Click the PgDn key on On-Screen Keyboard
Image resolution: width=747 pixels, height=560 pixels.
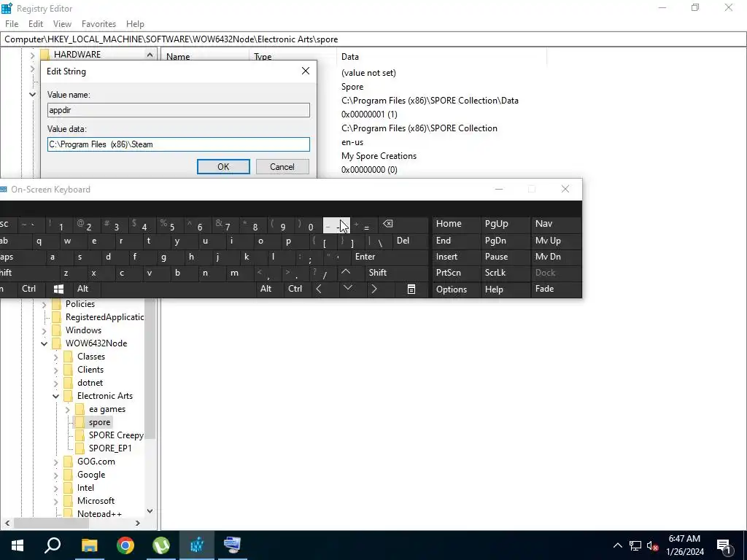click(495, 241)
